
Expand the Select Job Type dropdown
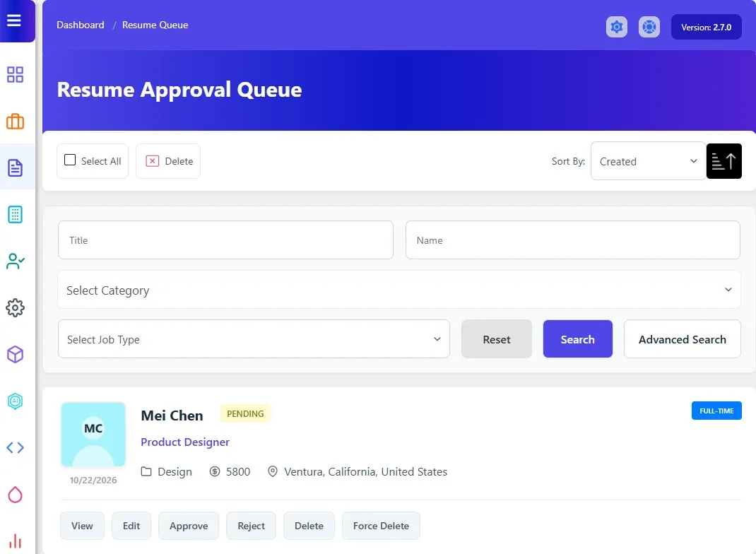pyautogui.click(x=254, y=339)
